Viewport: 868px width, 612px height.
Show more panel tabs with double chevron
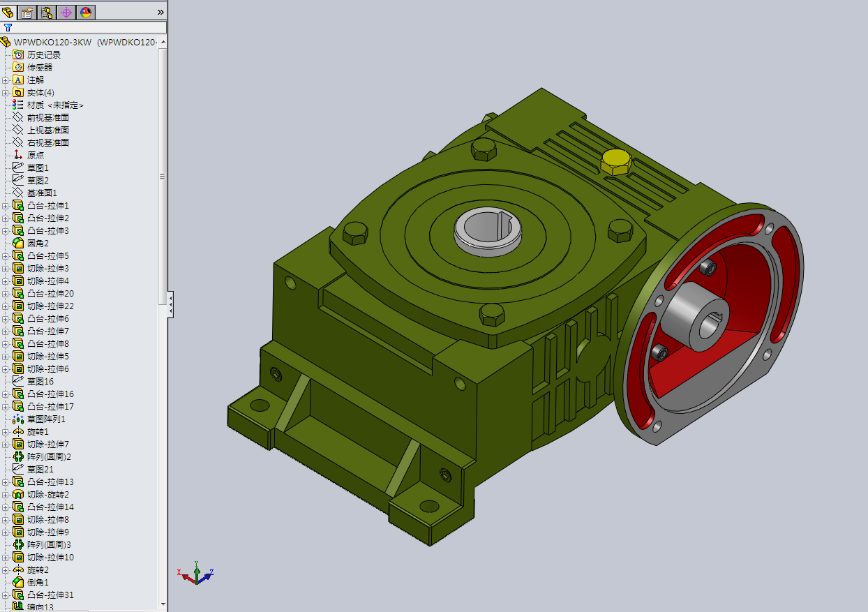pyautogui.click(x=160, y=13)
